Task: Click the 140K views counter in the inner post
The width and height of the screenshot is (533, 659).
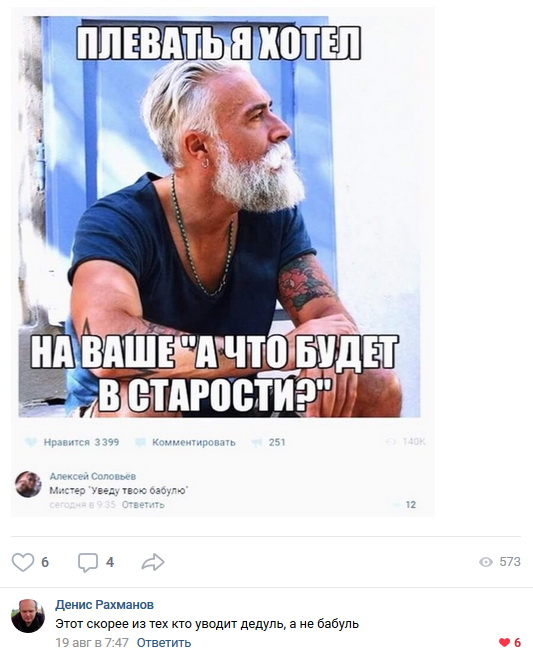Action: coord(414,441)
